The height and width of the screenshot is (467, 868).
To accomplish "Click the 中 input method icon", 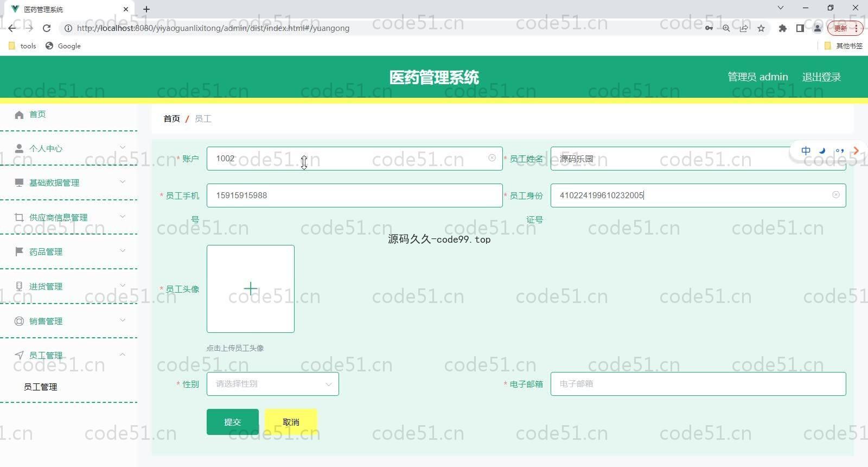I will coord(806,151).
